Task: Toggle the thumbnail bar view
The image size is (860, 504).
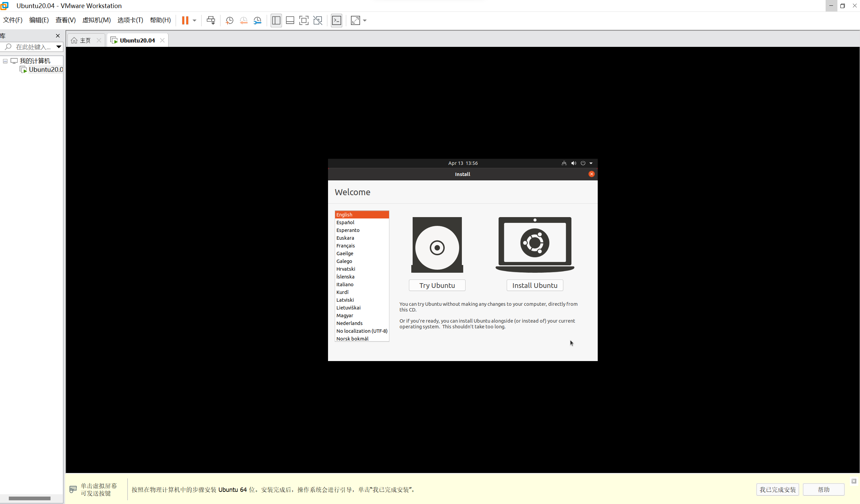Action: coord(290,21)
